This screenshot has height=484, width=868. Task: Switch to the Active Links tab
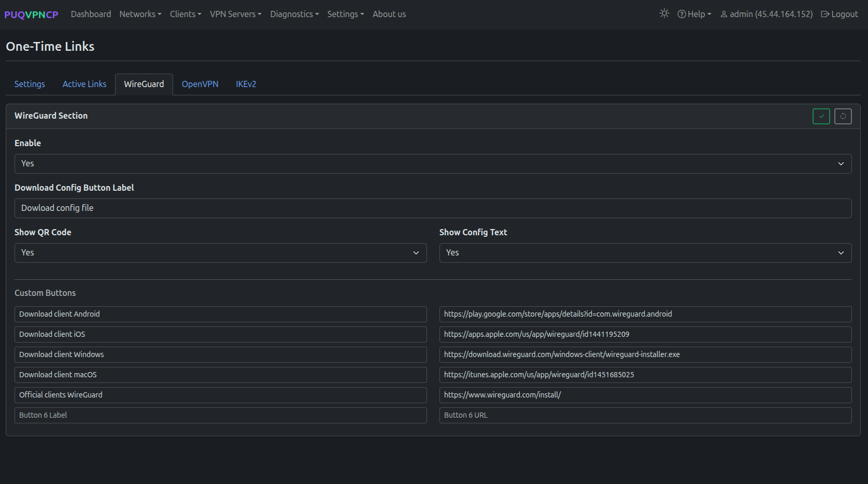tap(84, 84)
